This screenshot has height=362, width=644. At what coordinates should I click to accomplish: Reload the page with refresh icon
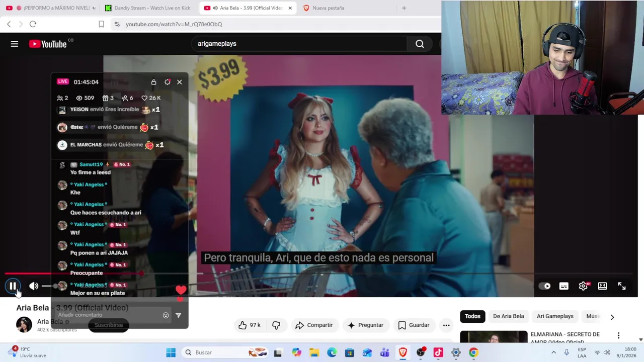pyautogui.click(x=33, y=24)
